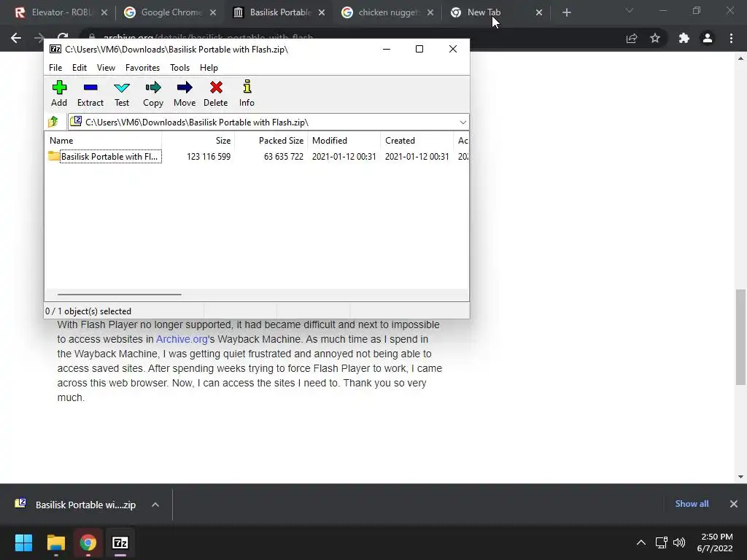747x560 pixels.
Task: Click the Chrome back arrow
Action: [x=16, y=38]
